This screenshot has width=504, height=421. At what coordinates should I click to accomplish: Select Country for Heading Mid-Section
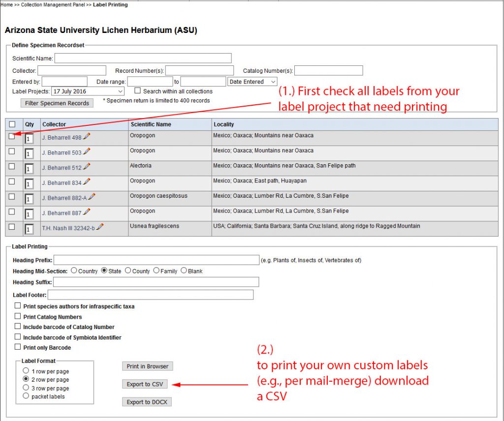click(x=74, y=271)
